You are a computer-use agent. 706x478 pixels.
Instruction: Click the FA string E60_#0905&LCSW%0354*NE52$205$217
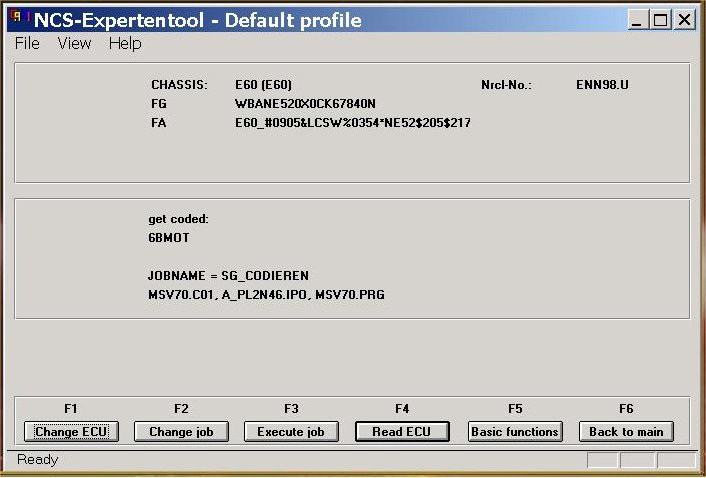pyautogui.click(x=353, y=123)
